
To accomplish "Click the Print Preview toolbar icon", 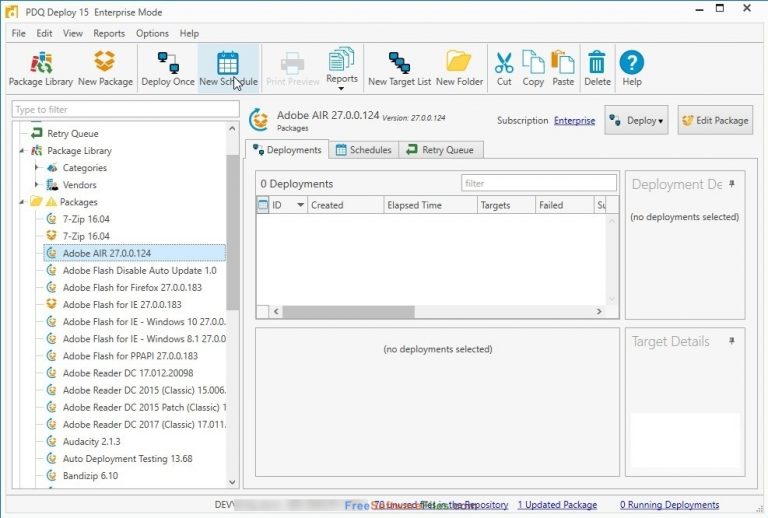I will (292, 69).
